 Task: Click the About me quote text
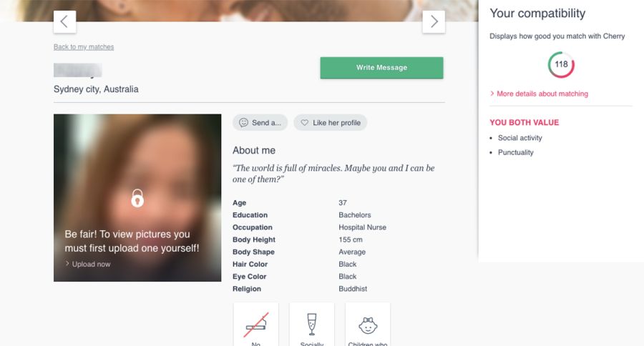pos(333,174)
